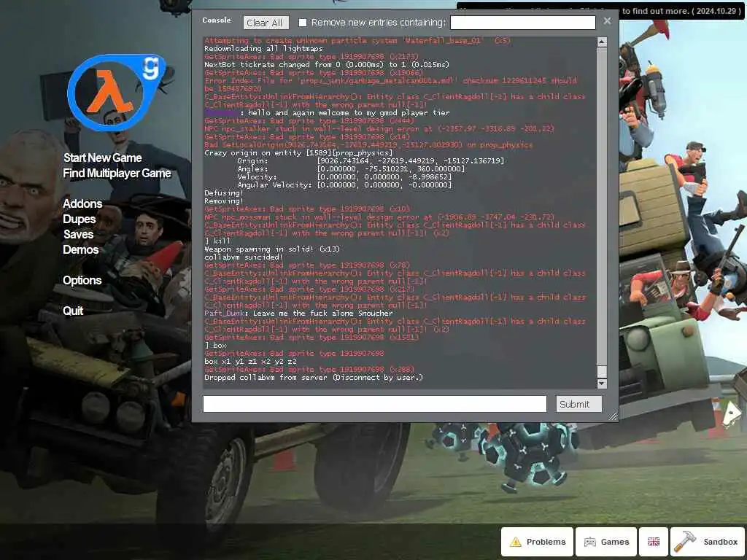Open Find Multiplayer Game
This screenshot has height=560, width=747.
click(x=117, y=173)
